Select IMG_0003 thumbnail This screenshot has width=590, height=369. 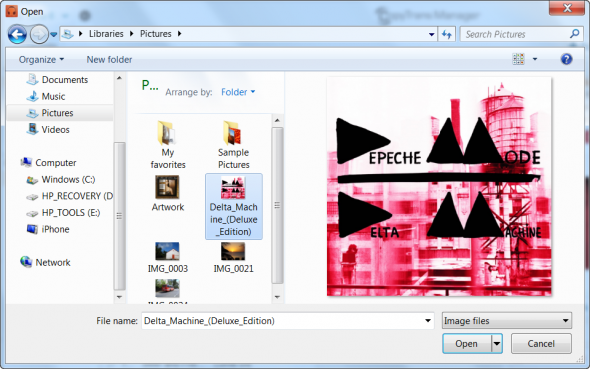(x=168, y=258)
